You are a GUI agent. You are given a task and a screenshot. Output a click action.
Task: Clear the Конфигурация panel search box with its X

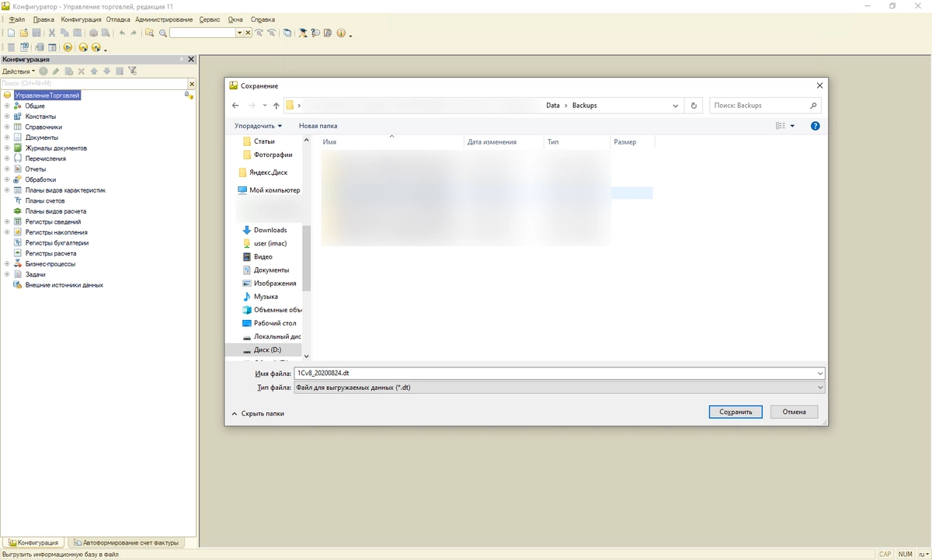[x=192, y=83]
